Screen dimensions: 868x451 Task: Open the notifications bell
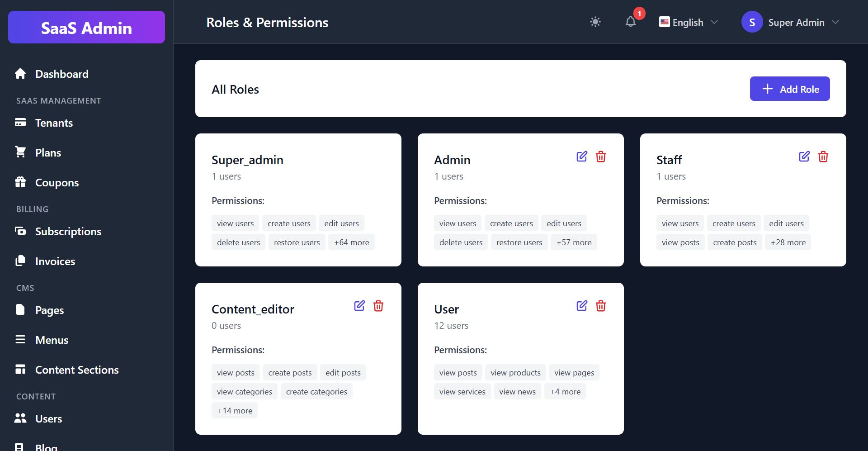pyautogui.click(x=631, y=22)
